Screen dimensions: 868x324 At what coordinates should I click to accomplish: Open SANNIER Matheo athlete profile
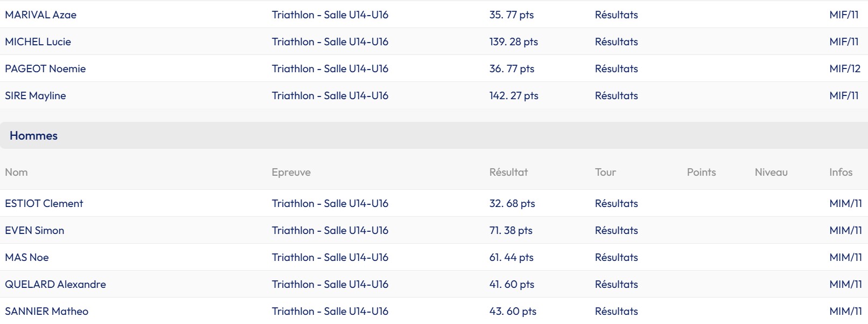47,311
